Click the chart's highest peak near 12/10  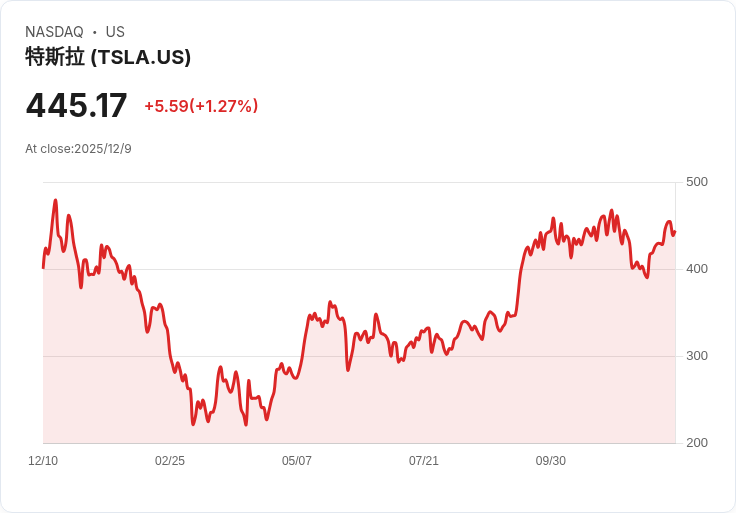coord(55,201)
